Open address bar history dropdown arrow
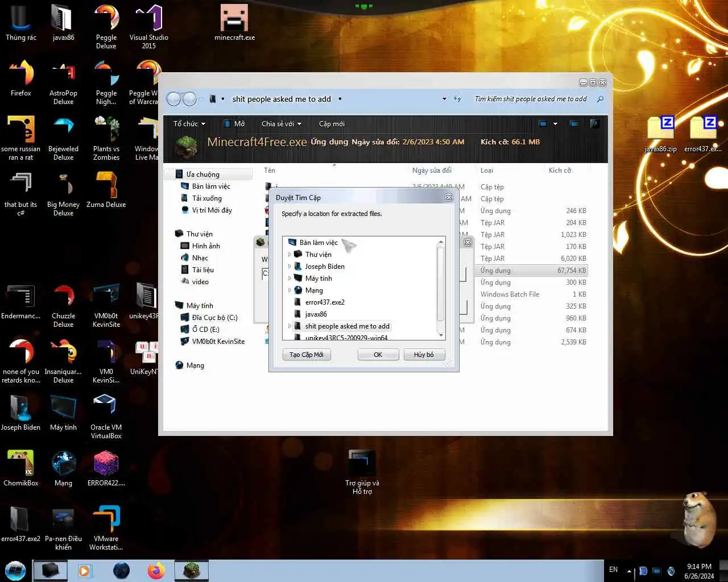Viewport: 728px width, 582px height. (x=444, y=99)
